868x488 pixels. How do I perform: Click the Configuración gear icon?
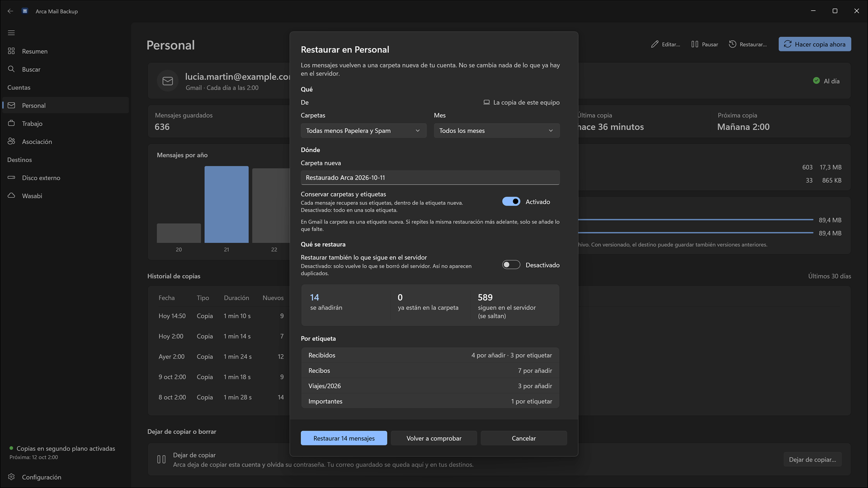click(11, 477)
